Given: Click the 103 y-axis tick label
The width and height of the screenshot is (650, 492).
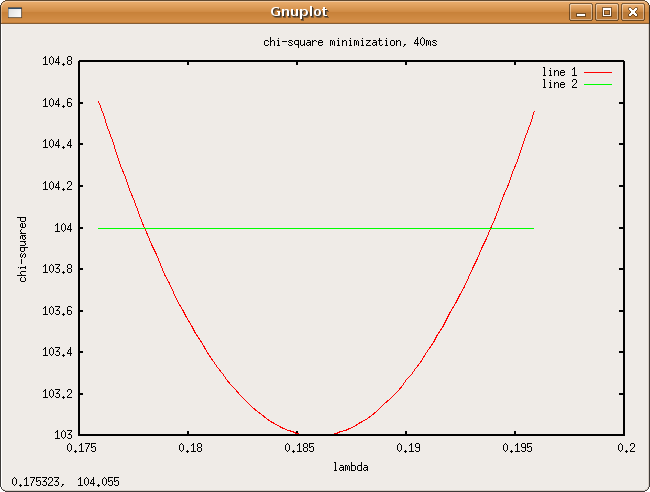Looking at the screenshot, I should click(63, 435).
